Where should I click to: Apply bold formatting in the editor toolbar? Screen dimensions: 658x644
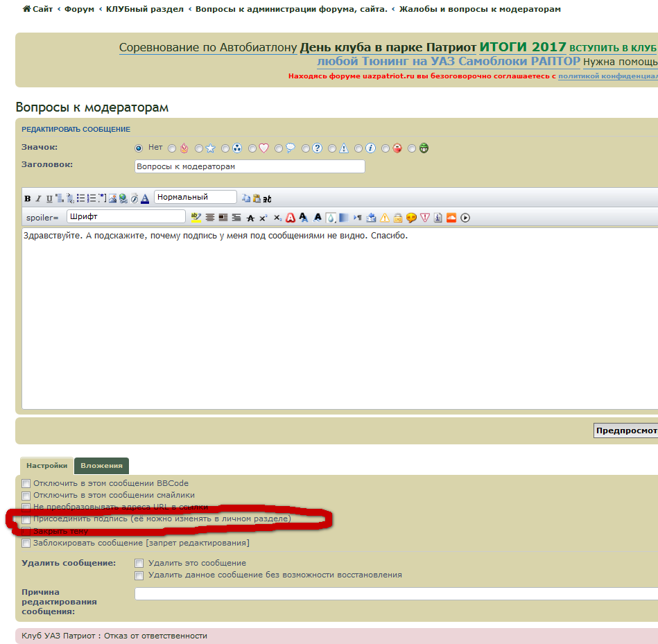pos(28,198)
